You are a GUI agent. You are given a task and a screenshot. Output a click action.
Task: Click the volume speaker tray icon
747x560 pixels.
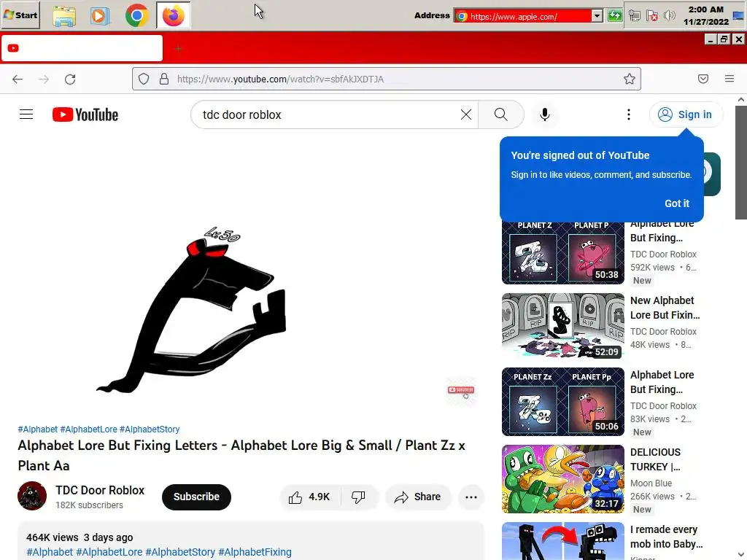pyautogui.click(x=669, y=16)
